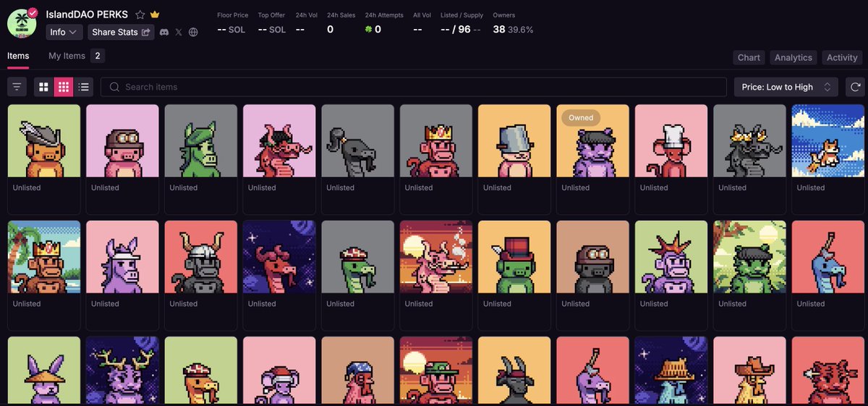Click the Floor Price label

click(x=233, y=15)
